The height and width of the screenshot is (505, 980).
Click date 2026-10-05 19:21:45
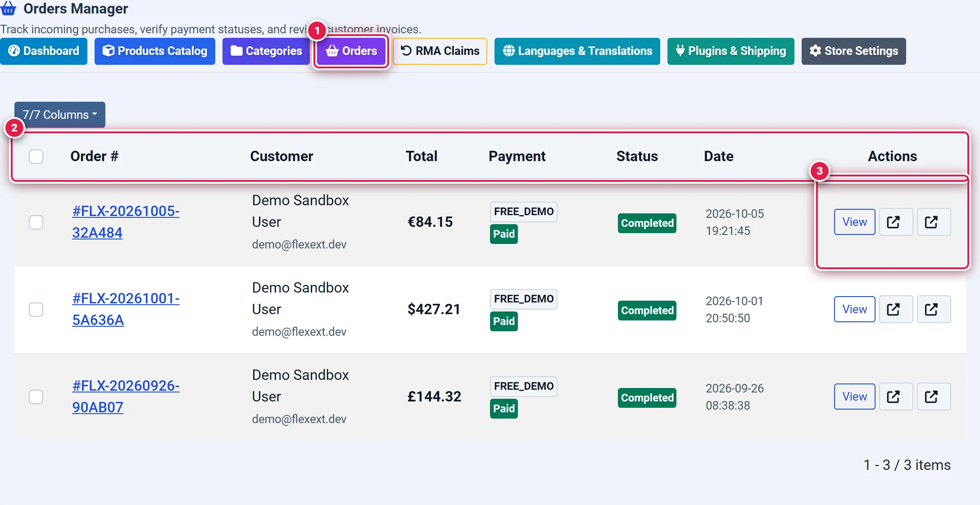(735, 222)
